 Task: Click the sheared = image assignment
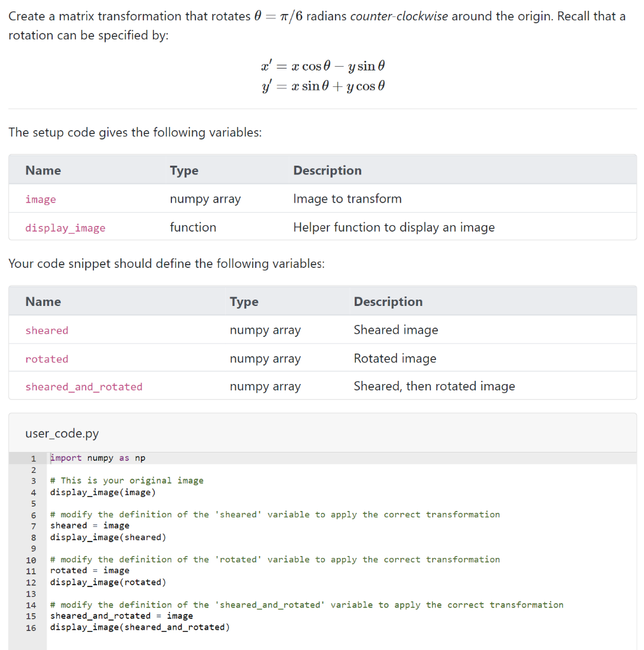click(x=84, y=526)
